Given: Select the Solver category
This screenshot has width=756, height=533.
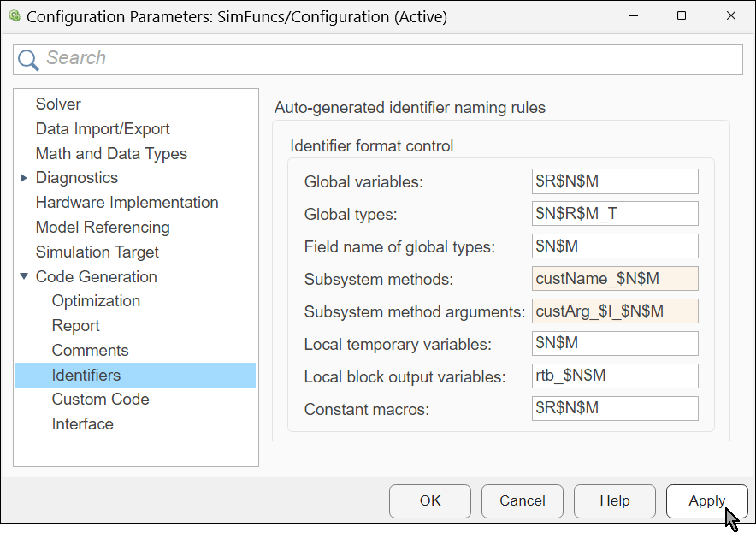Looking at the screenshot, I should (x=58, y=104).
